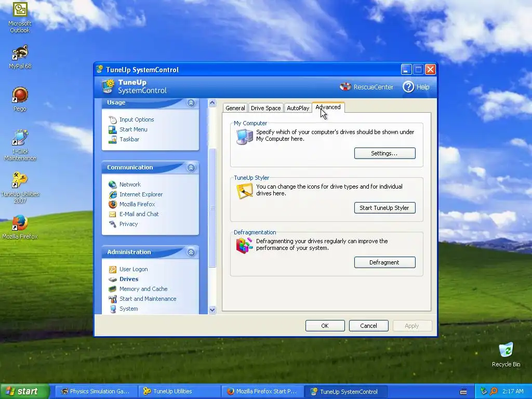Collapse the Usage panel chevron
The image size is (532, 399).
191,102
